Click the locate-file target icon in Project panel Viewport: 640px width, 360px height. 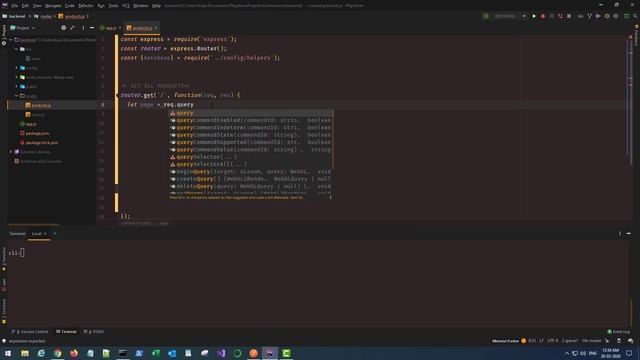click(x=63, y=28)
